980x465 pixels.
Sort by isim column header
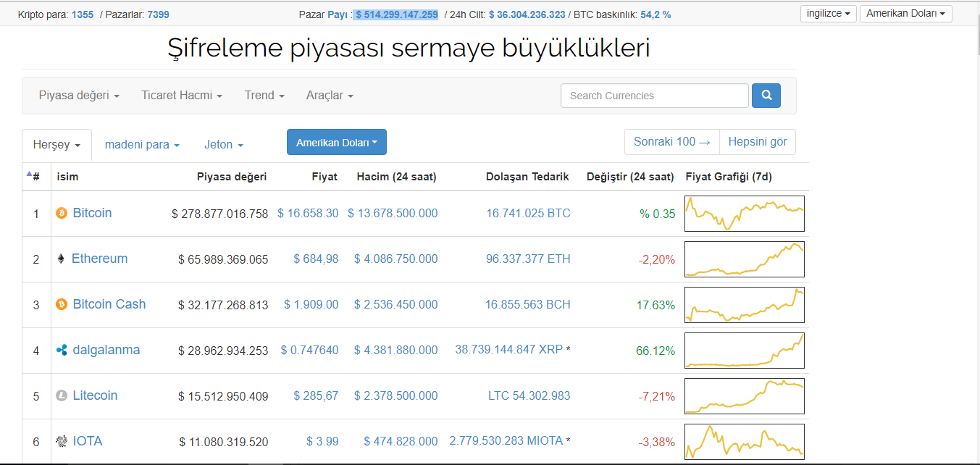67,177
